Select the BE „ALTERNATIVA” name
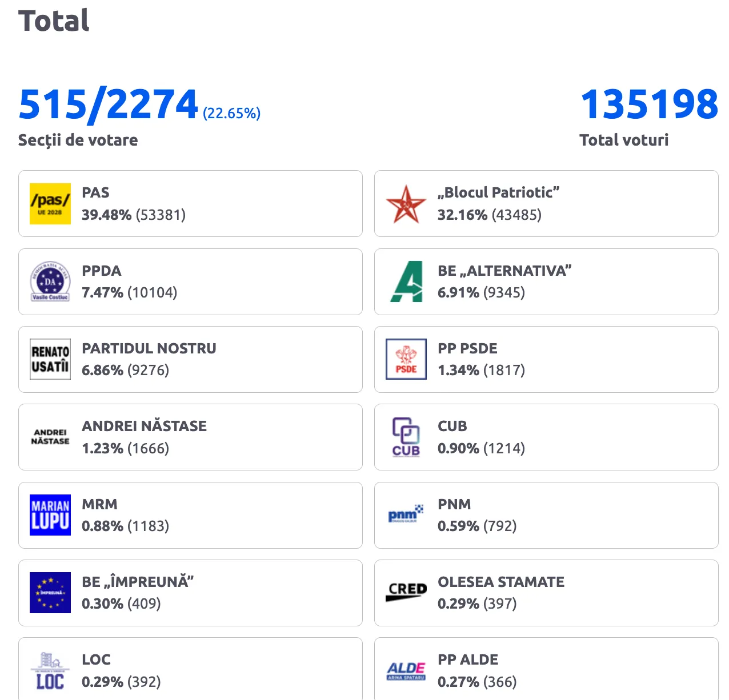Image resolution: width=729 pixels, height=700 pixels. click(505, 271)
